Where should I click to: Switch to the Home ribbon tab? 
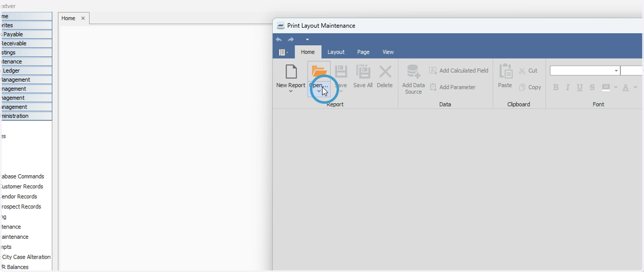click(308, 52)
